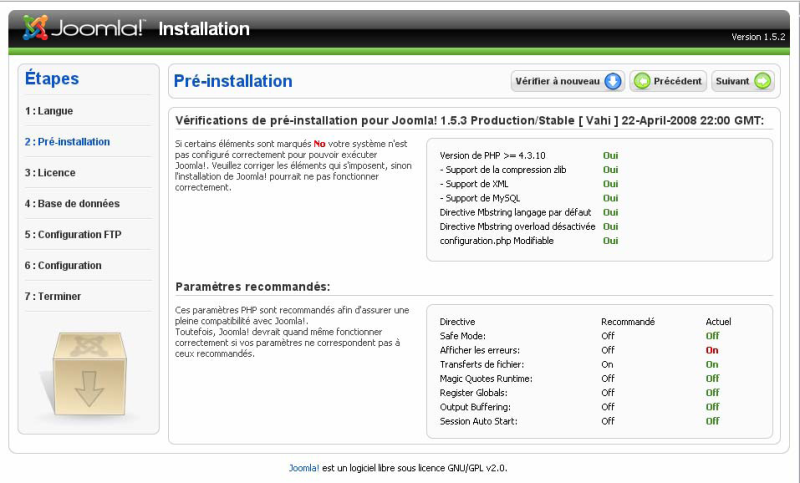Click the 'Output Buffering:' directive
Viewport: 800px width, 483px height.
(475, 407)
